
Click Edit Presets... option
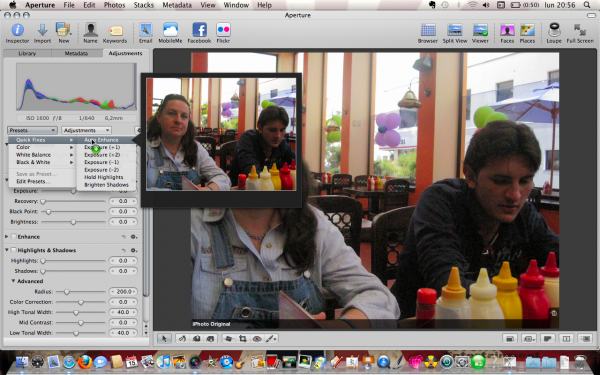tap(33, 181)
